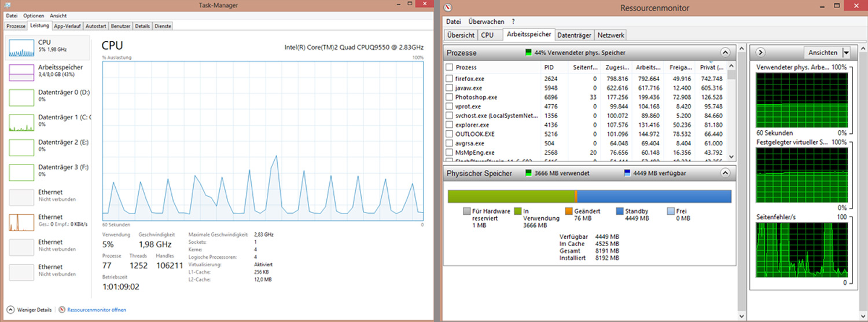Collapse the Prozesse section chevron
Image resolution: width=868 pixels, height=322 pixels.
point(725,53)
